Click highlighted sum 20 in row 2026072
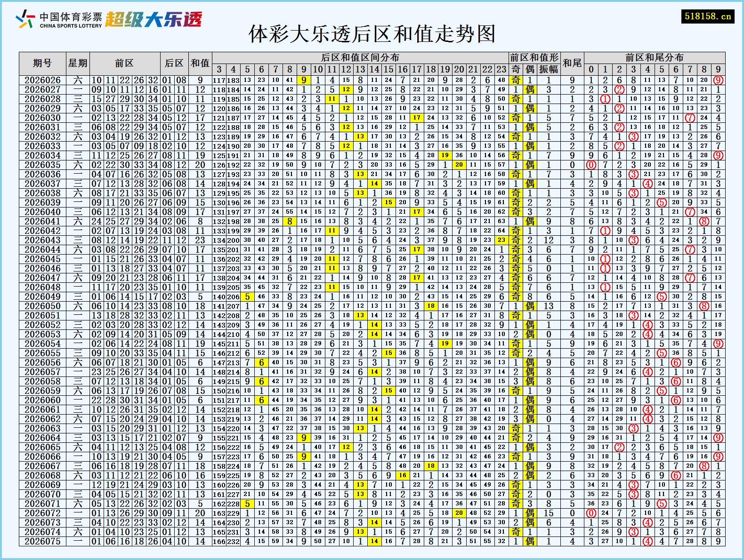744x560 pixels. [x=459, y=513]
